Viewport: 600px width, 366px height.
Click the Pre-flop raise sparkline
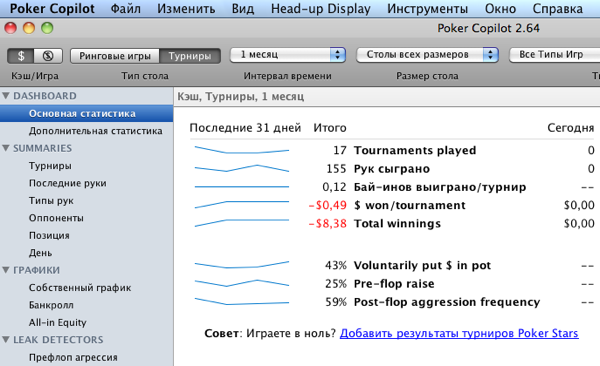pos(242,283)
